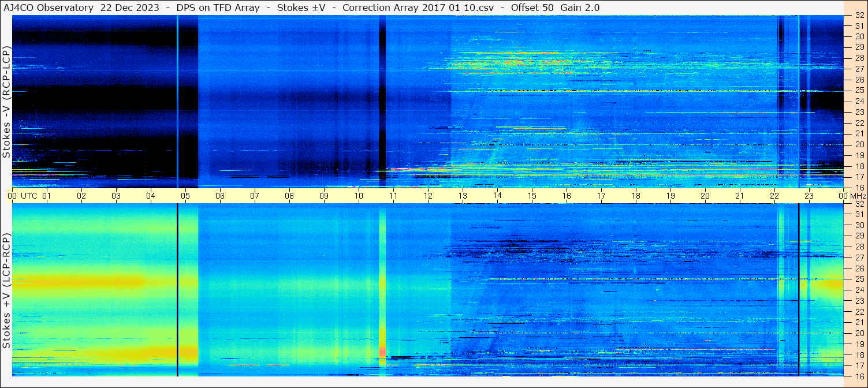The height and width of the screenshot is (388, 868).
Task: Click the Stokes ±V header text
Action: [x=301, y=8]
